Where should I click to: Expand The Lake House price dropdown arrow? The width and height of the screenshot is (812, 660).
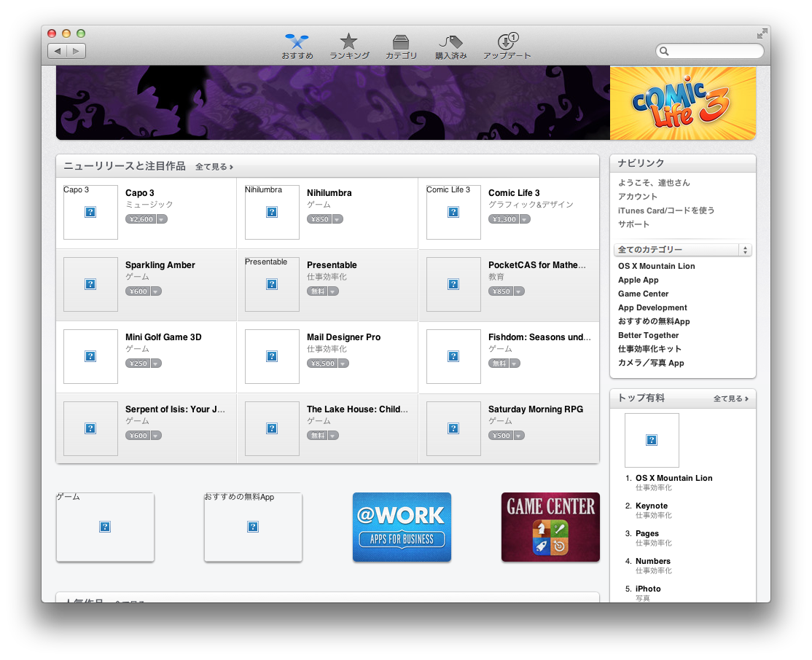click(x=334, y=436)
